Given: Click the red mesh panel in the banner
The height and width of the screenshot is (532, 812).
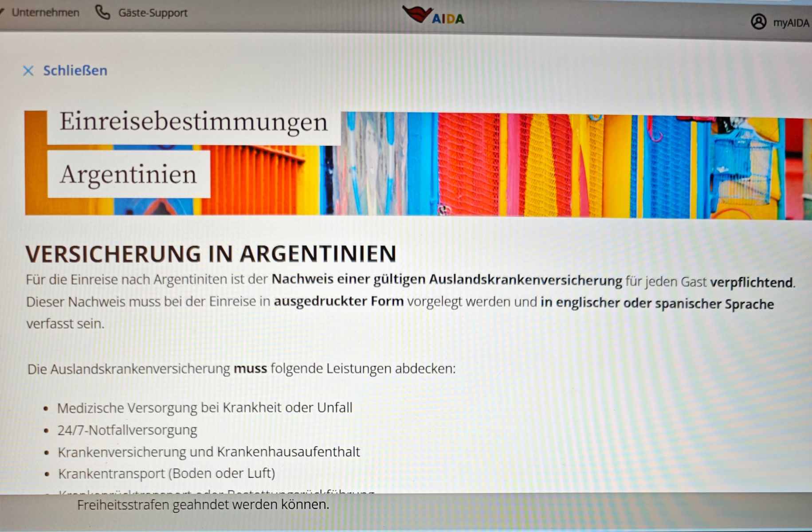Looking at the screenshot, I should pos(468,164).
